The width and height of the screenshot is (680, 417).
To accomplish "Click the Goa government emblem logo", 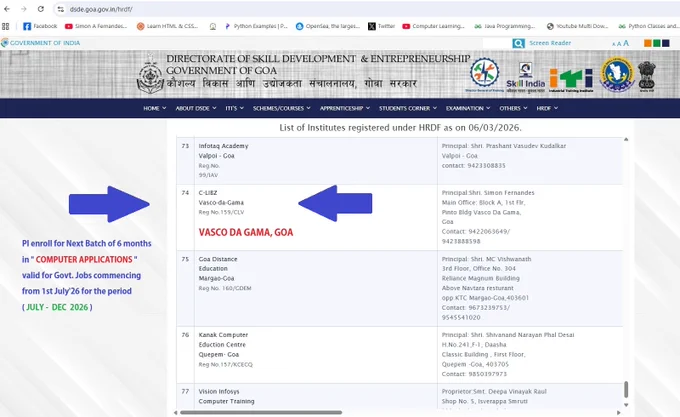I will pyautogui.click(x=150, y=74).
